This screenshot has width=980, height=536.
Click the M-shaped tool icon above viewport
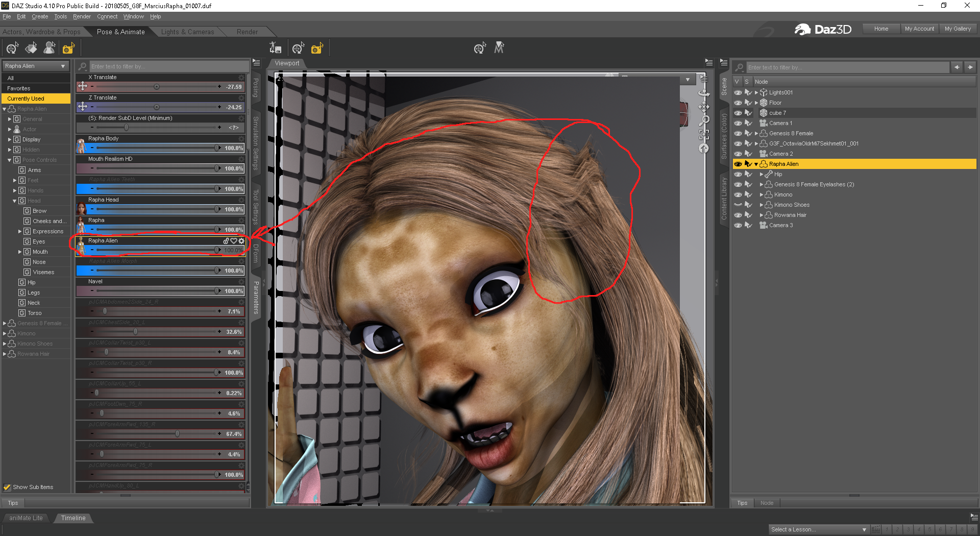click(x=499, y=48)
